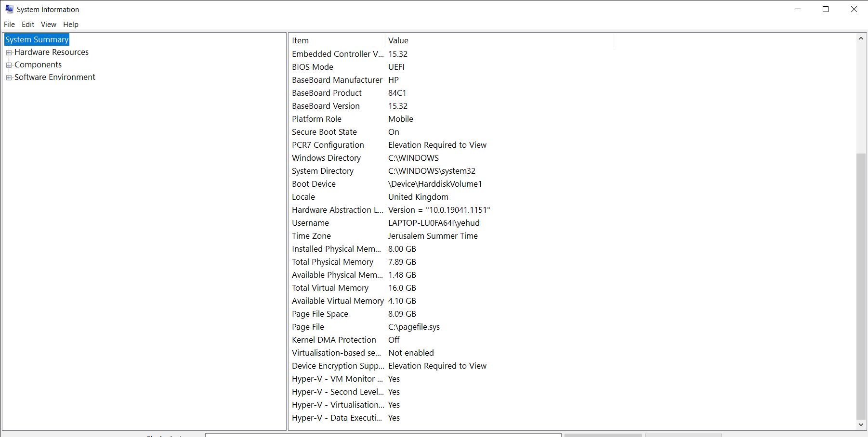
Task: Open the File menu
Action: tap(10, 25)
